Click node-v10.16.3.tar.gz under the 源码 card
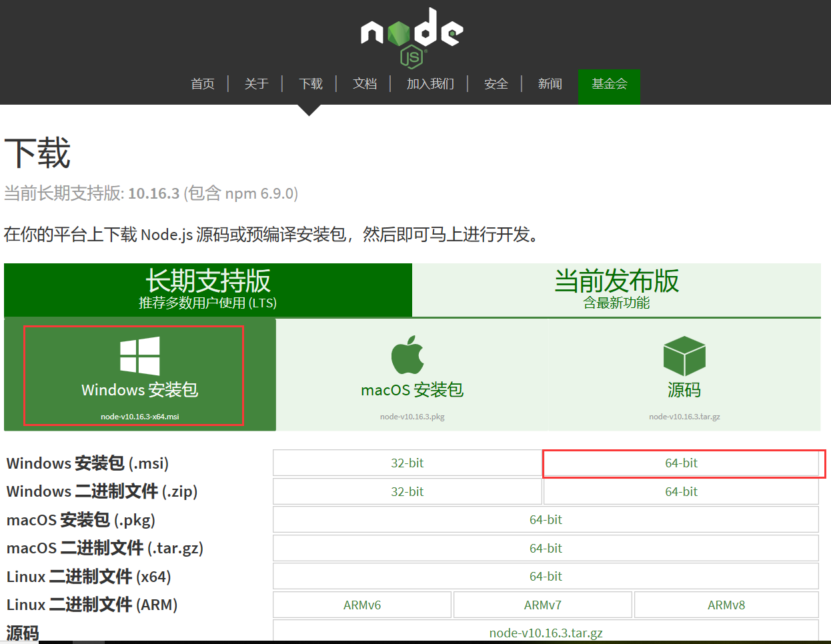 pyautogui.click(x=684, y=417)
